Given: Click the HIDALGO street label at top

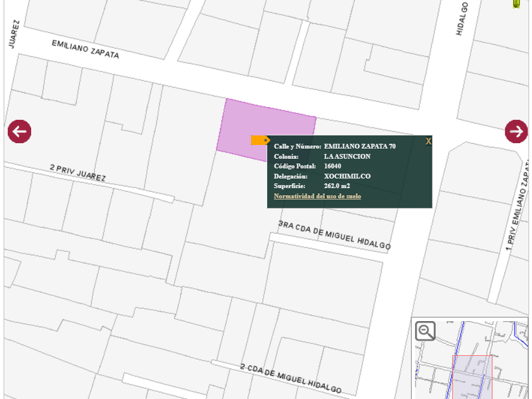Looking at the screenshot, I should pos(463,19).
